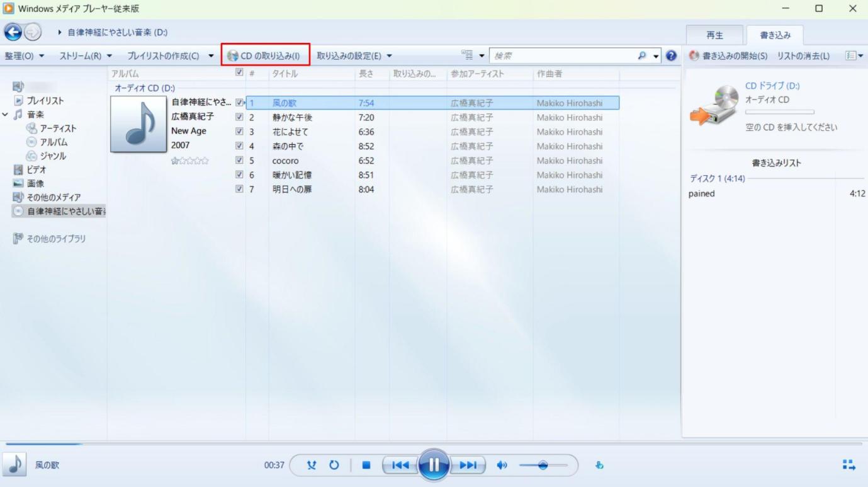
Task: Select the 自律神経にやさしい音楽 CD item
Action: point(59,212)
